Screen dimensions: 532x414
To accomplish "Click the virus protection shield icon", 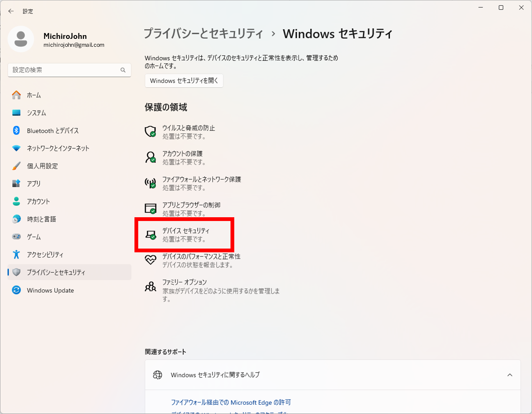I will (150, 132).
